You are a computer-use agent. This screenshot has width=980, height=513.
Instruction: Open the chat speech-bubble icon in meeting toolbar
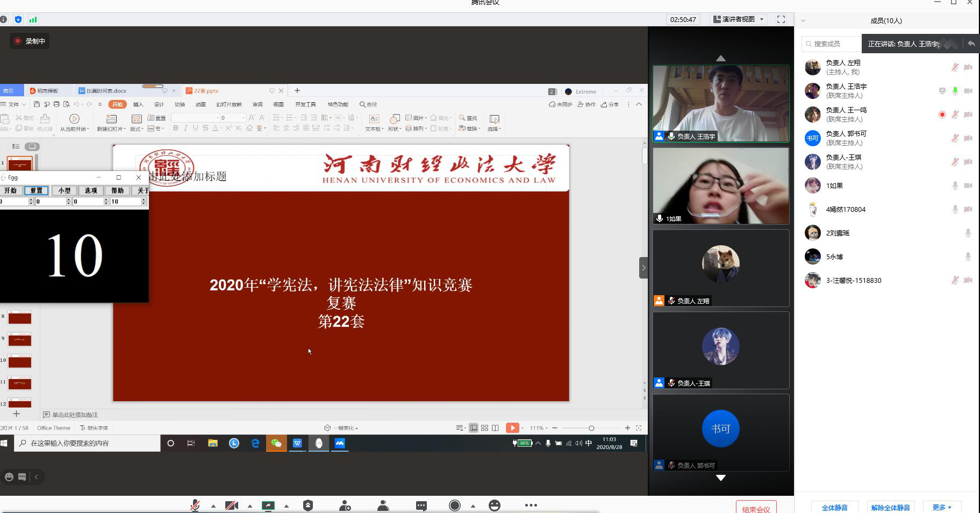(421, 505)
